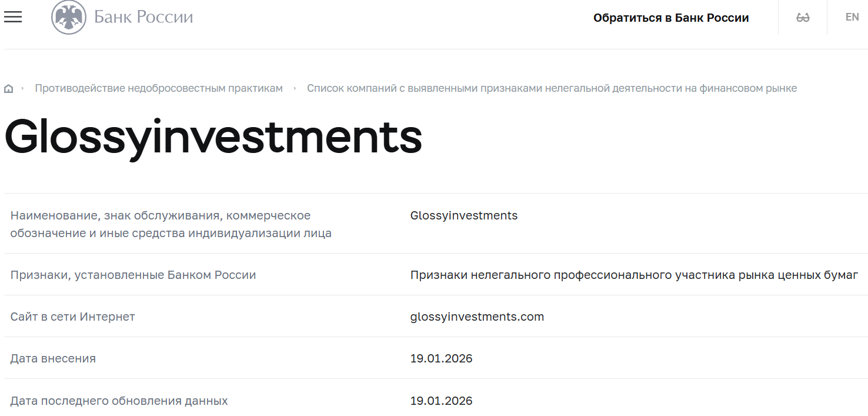This screenshot has width=868, height=416.
Task: Click the 'Дата внесения' row label
Action: pos(53,358)
